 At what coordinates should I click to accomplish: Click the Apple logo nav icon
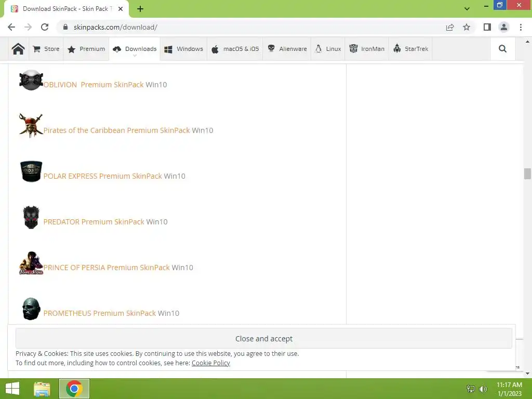tap(215, 49)
